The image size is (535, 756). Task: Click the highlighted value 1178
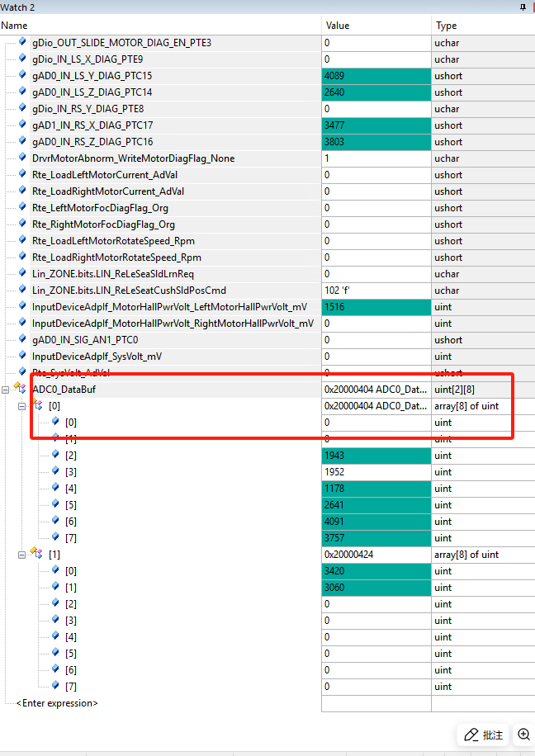(376, 489)
